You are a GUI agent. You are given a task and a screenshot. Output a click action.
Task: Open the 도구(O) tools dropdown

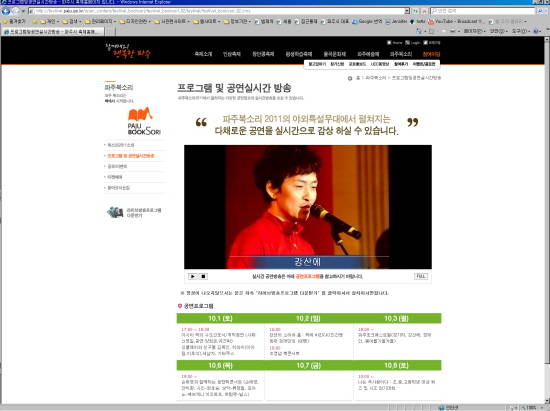(521, 31)
